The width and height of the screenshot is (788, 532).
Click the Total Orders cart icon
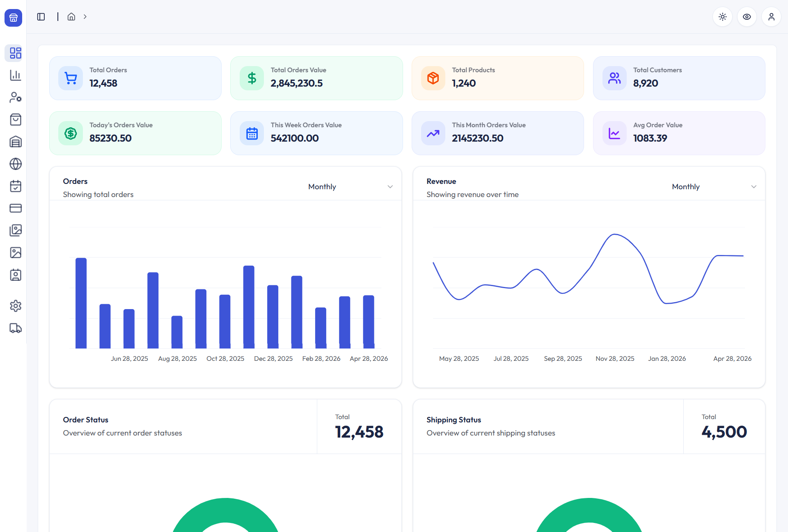click(71, 78)
